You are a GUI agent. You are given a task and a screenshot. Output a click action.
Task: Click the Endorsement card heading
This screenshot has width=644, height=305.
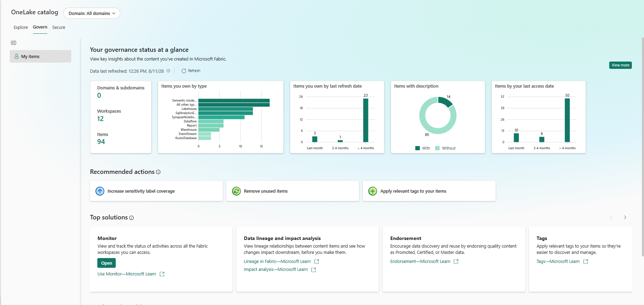coord(406,238)
